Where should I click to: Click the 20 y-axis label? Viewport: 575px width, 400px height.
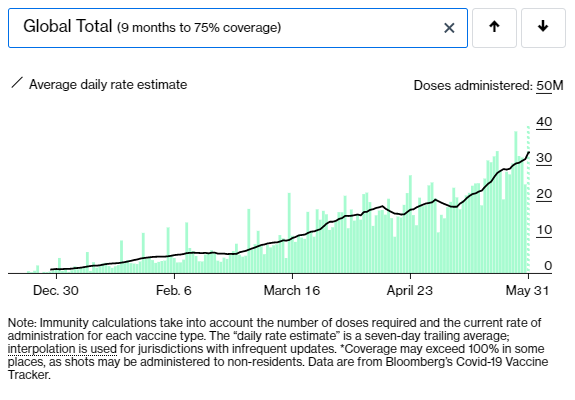click(544, 194)
